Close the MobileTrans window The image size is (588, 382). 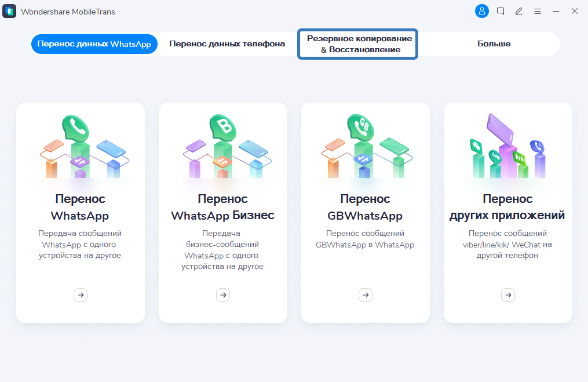point(575,11)
